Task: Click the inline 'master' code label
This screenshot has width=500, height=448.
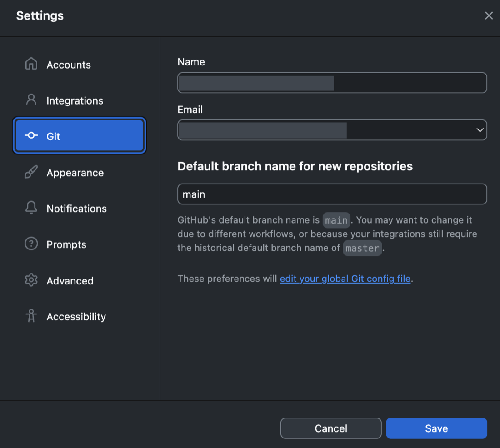Action: pyautogui.click(x=362, y=248)
